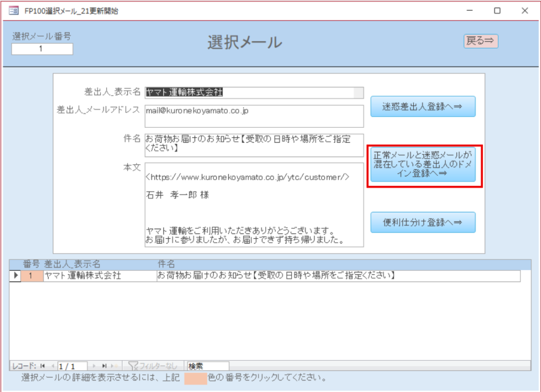
Task: Click the Access form icon in title bar
Action: (13, 11)
